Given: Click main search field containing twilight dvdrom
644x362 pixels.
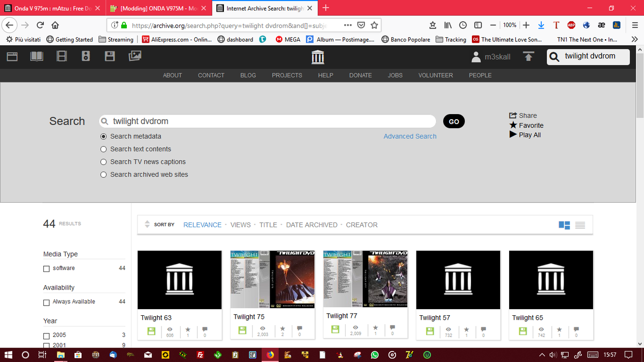Looking at the screenshot, I should pos(267,121).
